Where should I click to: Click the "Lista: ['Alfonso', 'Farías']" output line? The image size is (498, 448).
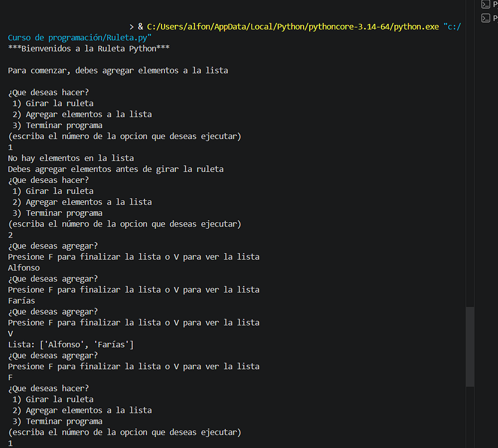71,344
